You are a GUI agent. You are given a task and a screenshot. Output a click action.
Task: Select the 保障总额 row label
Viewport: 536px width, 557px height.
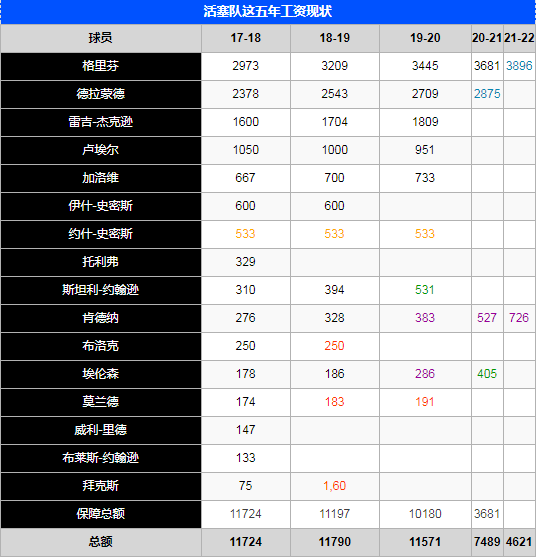click(x=101, y=514)
